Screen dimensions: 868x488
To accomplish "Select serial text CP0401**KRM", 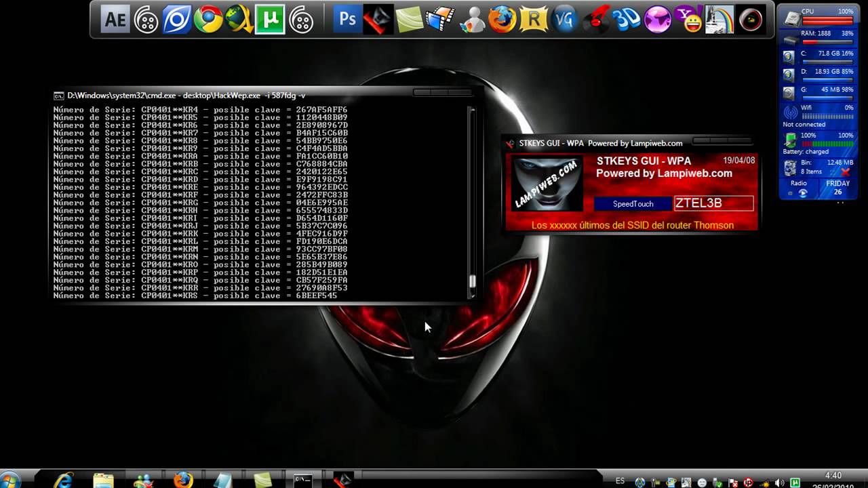I will (x=170, y=249).
